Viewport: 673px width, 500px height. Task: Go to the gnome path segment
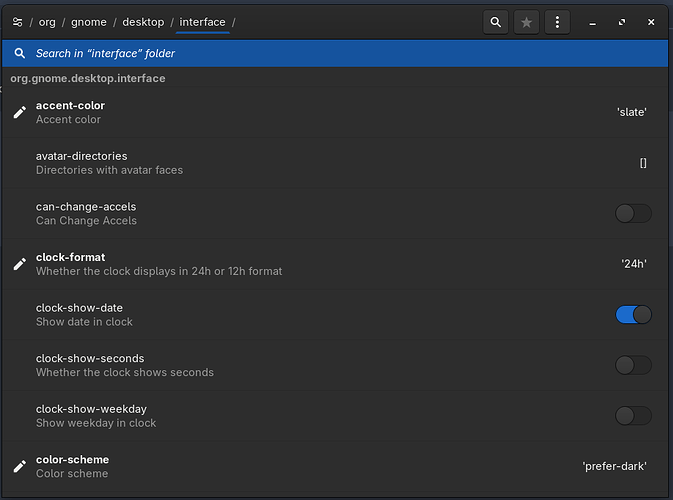click(89, 22)
